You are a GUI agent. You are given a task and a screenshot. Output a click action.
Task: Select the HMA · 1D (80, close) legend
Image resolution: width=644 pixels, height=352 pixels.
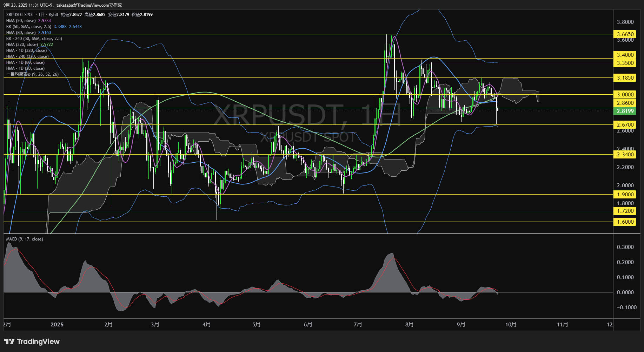coord(25,62)
